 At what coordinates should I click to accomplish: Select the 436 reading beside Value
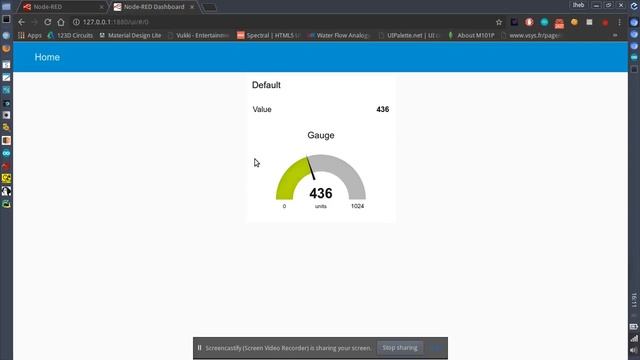click(x=382, y=109)
